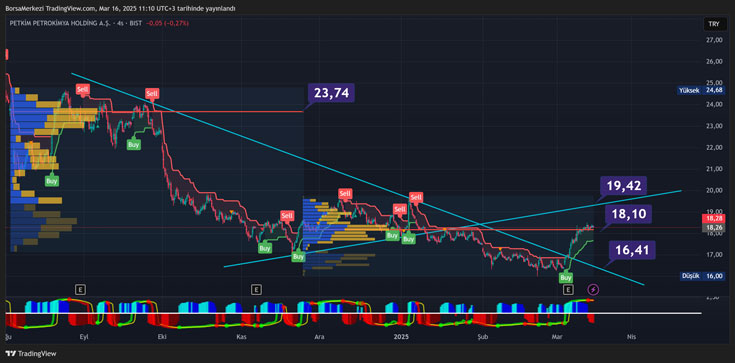Click the 2025 label on time axis
The image size is (735, 363).
click(401, 337)
